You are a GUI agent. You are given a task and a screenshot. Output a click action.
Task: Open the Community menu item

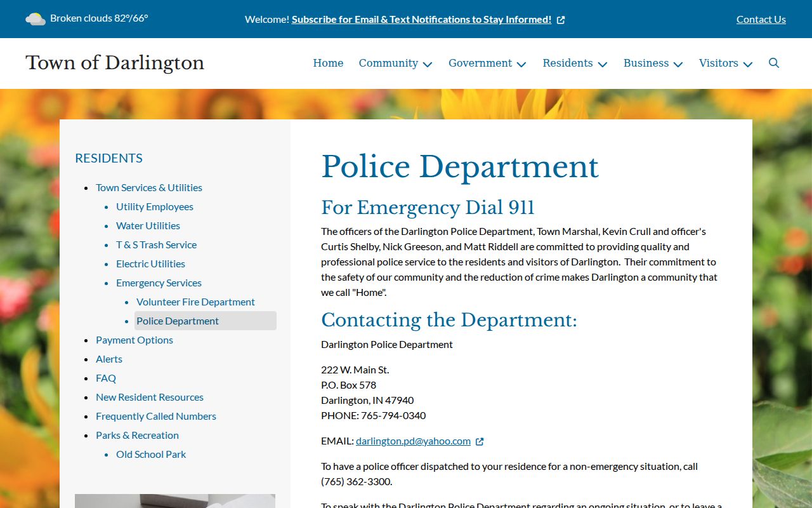(x=388, y=63)
